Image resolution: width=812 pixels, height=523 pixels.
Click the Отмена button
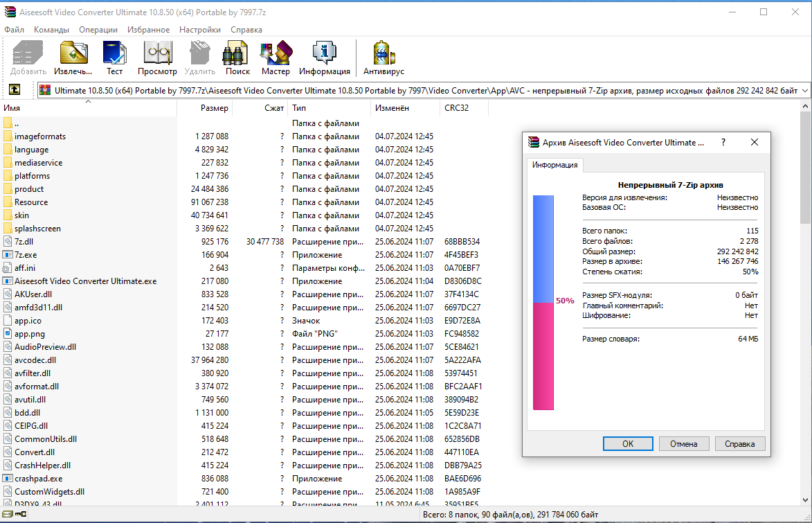click(683, 444)
